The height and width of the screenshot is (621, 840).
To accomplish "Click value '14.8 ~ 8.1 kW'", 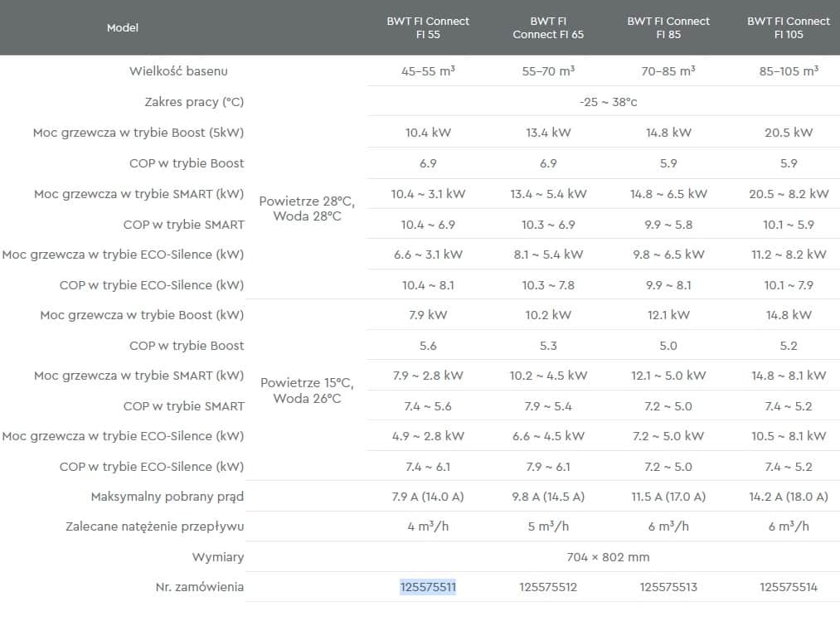I will click(x=789, y=375).
